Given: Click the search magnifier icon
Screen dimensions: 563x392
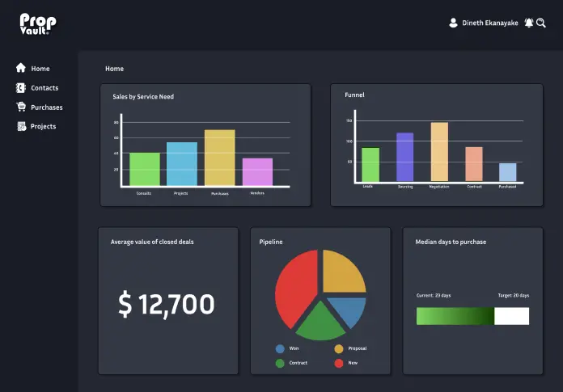Looking at the screenshot, I should tap(541, 23).
